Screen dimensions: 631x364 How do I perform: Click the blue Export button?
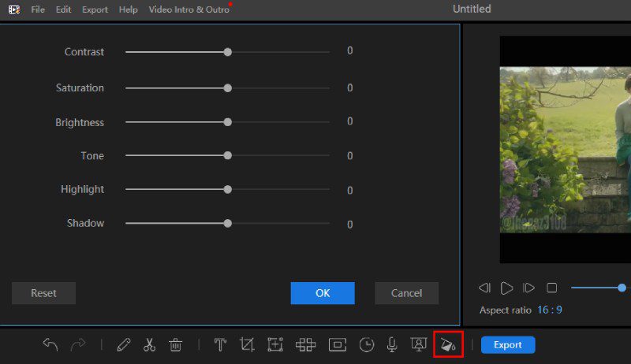point(508,345)
